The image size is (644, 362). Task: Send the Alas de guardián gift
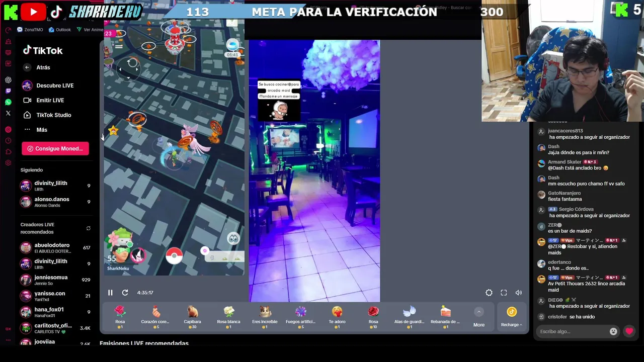coord(410,317)
